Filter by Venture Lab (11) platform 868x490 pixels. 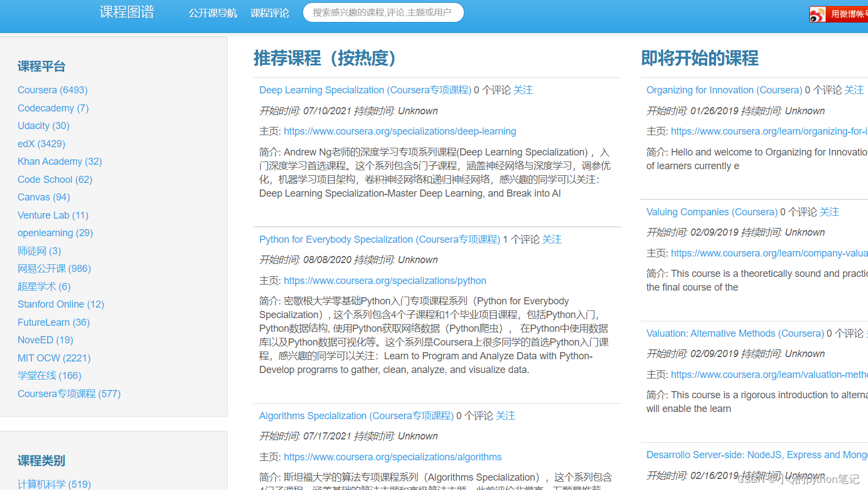(x=53, y=215)
